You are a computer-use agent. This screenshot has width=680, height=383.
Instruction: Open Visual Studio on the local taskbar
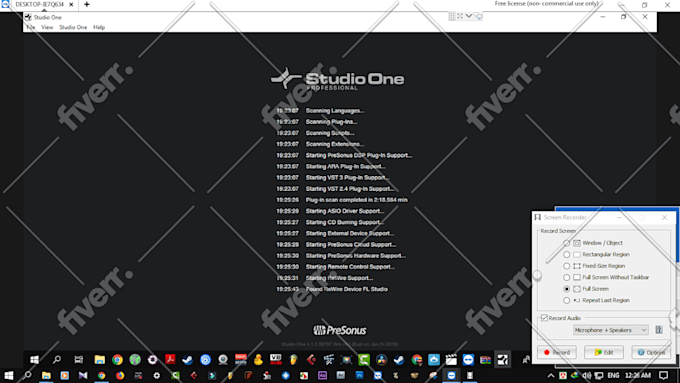[x=83, y=375]
